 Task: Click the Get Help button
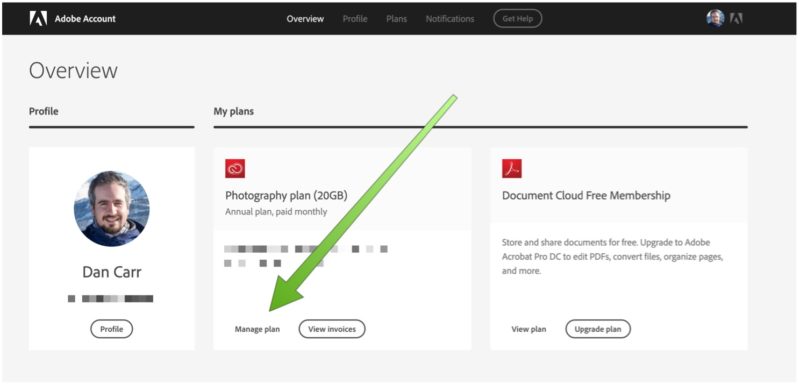click(x=517, y=19)
